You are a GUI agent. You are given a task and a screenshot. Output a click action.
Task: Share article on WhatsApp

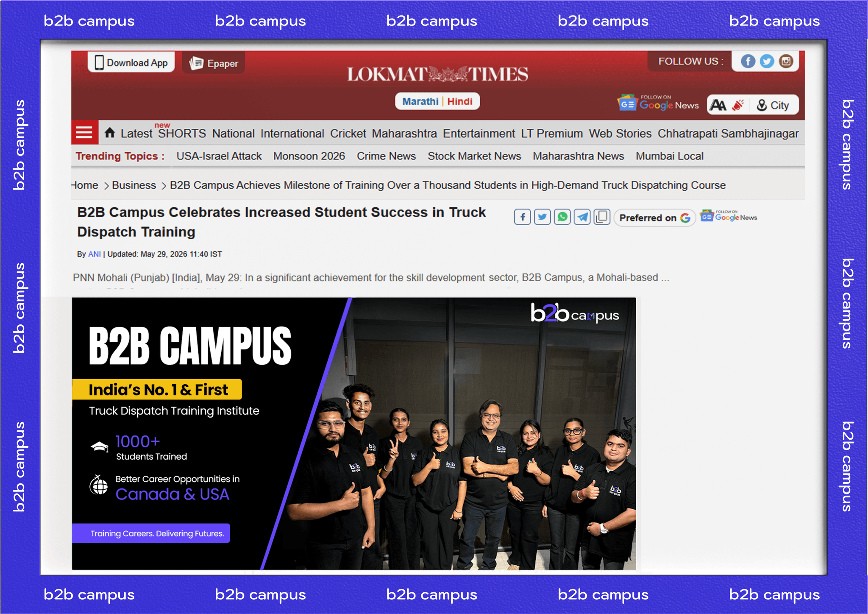click(x=562, y=217)
